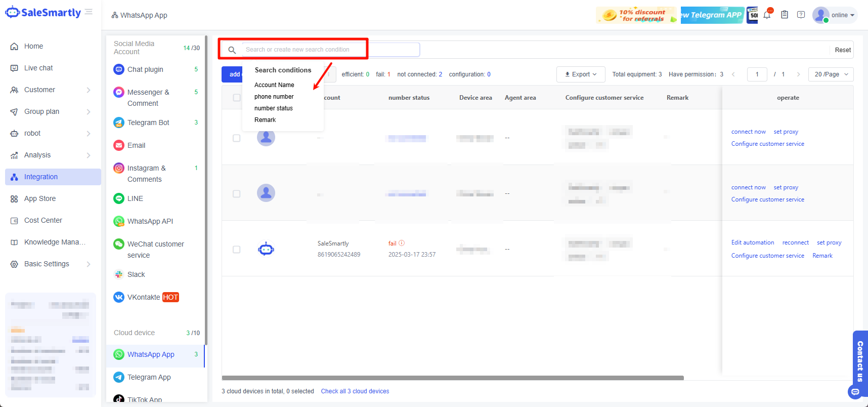
Task: Toggle the select-all header checkbox
Action: point(236,98)
